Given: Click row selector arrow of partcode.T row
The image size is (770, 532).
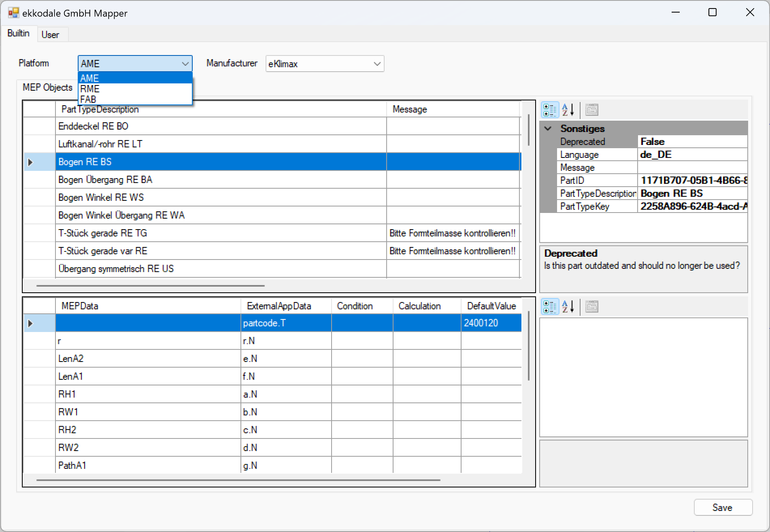Looking at the screenshot, I should coord(30,323).
